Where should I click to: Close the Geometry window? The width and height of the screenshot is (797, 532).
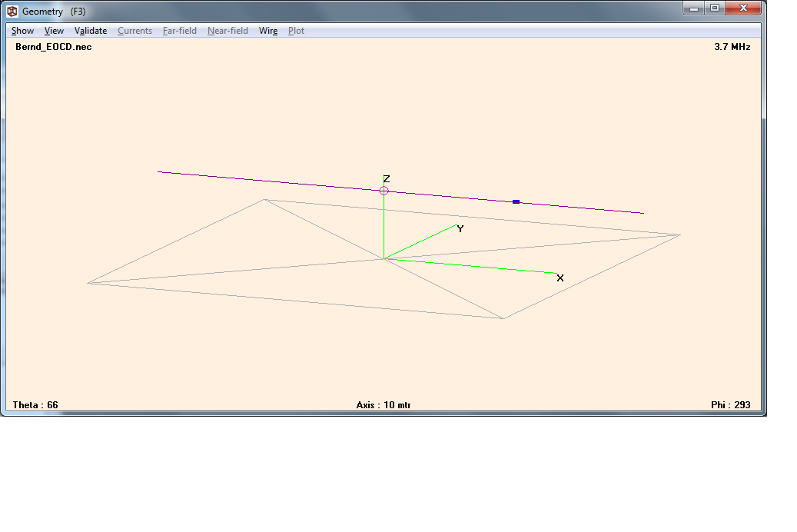[x=743, y=8]
